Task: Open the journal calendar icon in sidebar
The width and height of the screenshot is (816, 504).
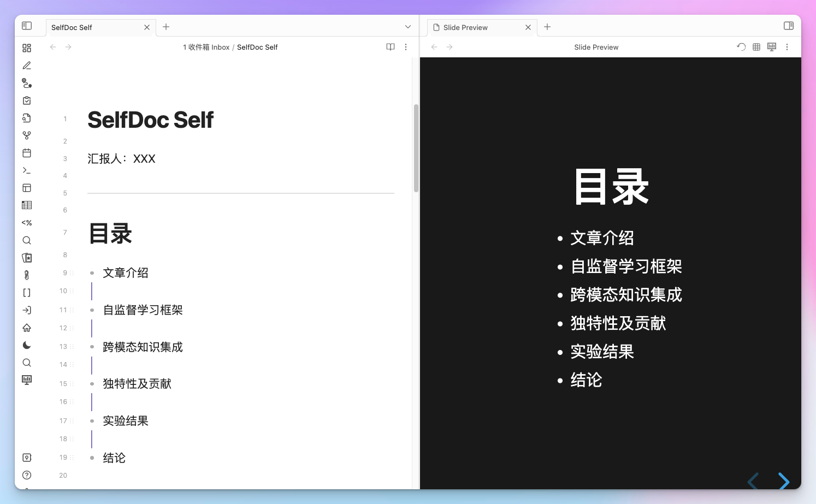Action: pos(27,153)
